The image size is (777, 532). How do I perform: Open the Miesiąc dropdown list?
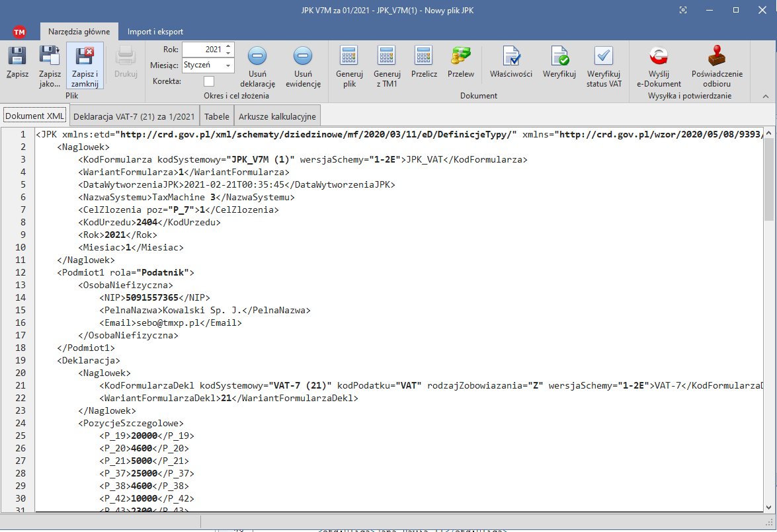click(x=229, y=65)
